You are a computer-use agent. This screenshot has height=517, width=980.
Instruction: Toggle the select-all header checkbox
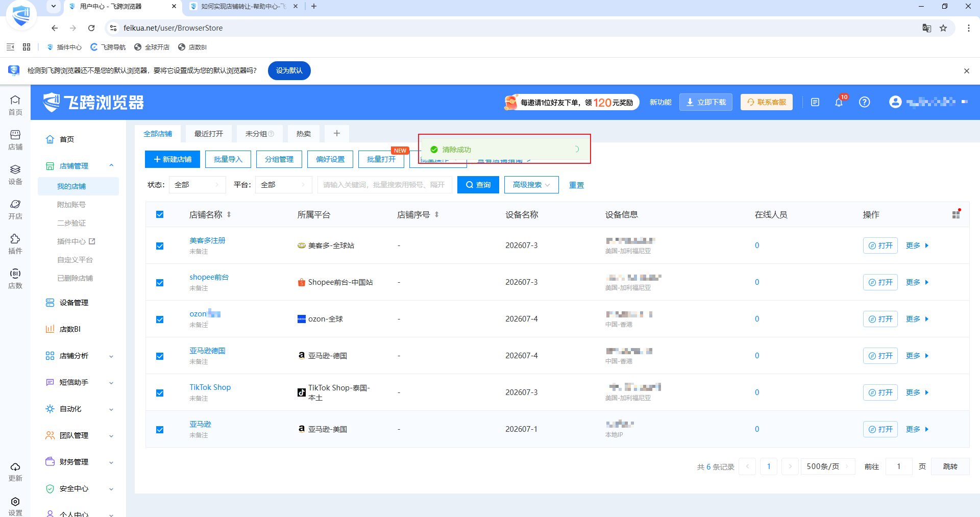[160, 215]
